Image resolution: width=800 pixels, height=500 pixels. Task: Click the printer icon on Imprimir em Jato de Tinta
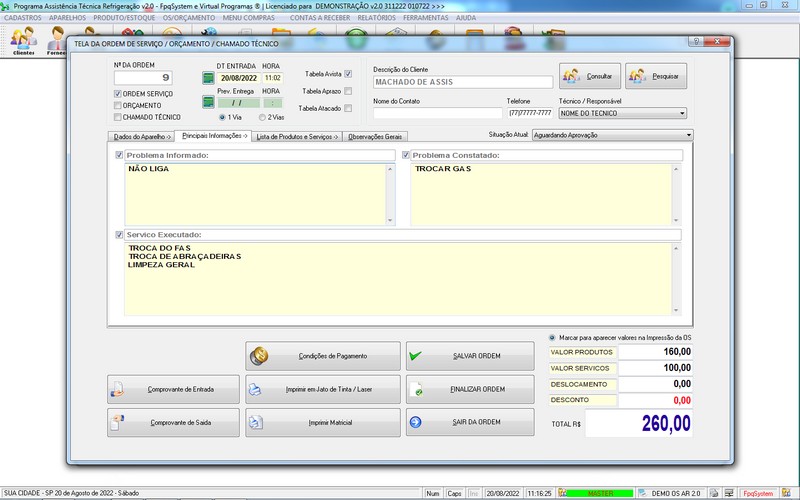point(256,389)
